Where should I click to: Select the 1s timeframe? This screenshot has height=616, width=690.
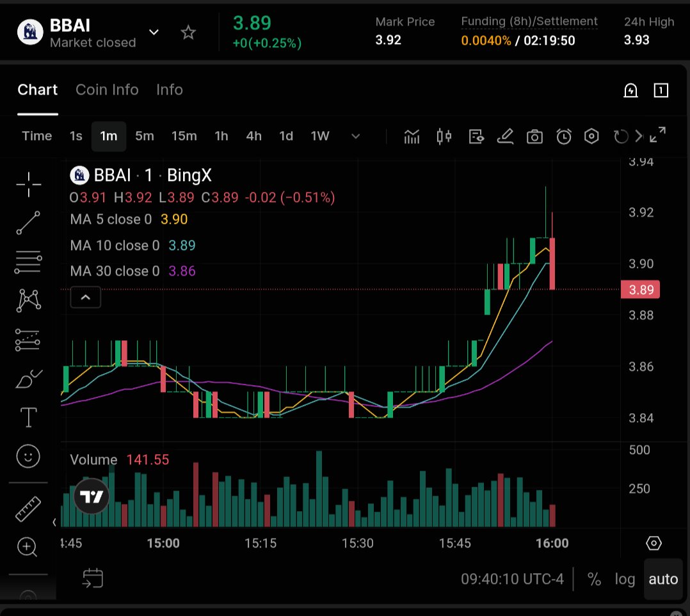pos(76,136)
